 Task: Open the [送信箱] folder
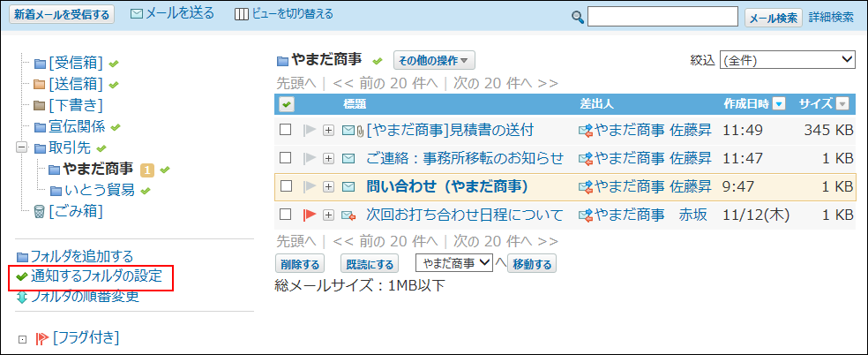click(76, 84)
